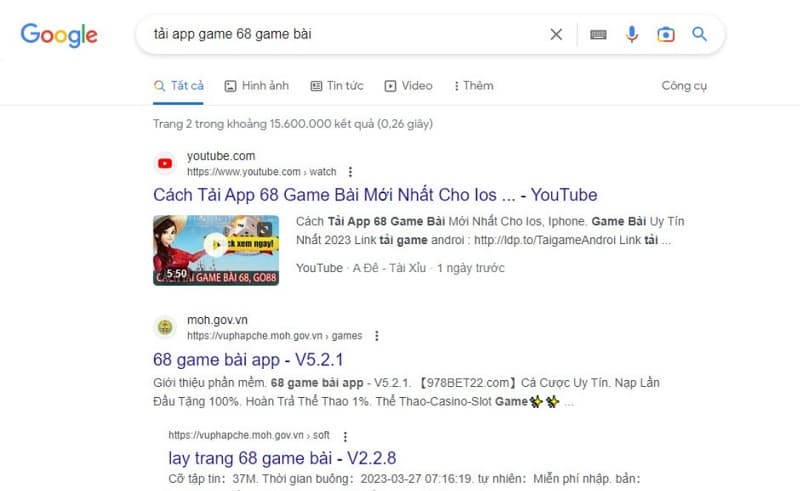Screen dimensions: 800x491
Task: Open the 68 game bài app - V5.2.1 link
Action: click(x=248, y=360)
